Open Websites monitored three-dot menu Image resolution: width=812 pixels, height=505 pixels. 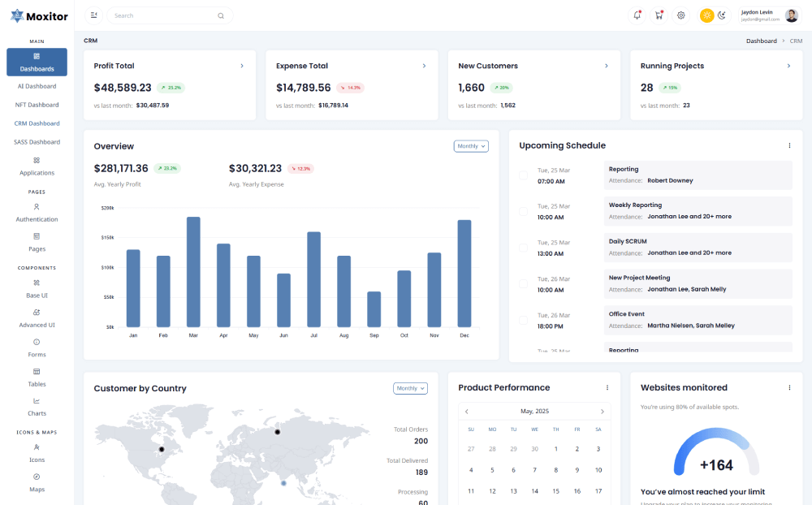pyautogui.click(x=789, y=388)
